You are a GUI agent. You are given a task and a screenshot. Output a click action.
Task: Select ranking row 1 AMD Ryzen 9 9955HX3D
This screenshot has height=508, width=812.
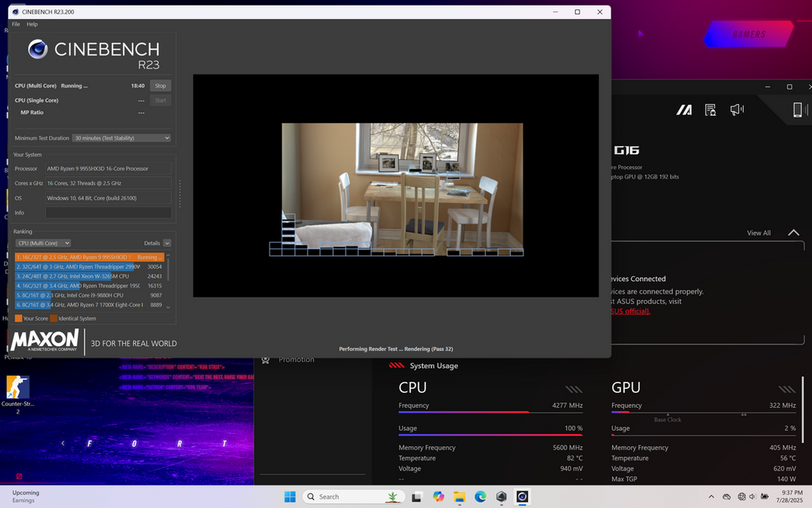click(x=89, y=257)
